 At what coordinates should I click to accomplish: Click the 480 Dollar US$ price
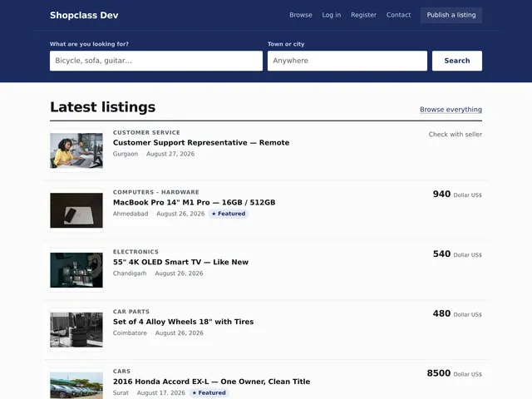[x=457, y=313]
